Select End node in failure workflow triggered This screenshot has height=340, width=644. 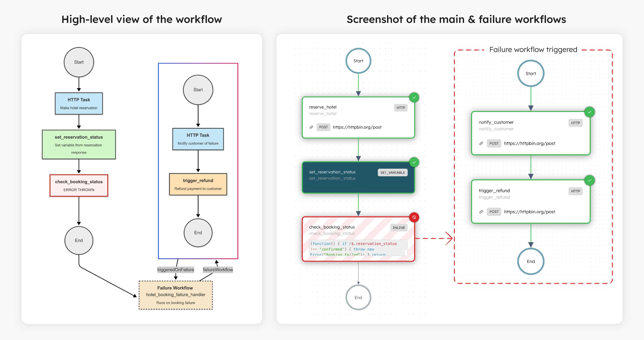point(531,261)
